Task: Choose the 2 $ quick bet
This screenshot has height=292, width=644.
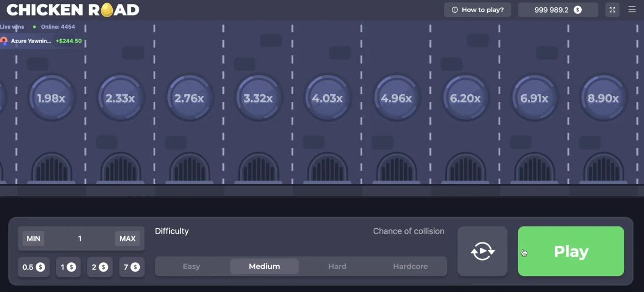Action: (100, 267)
